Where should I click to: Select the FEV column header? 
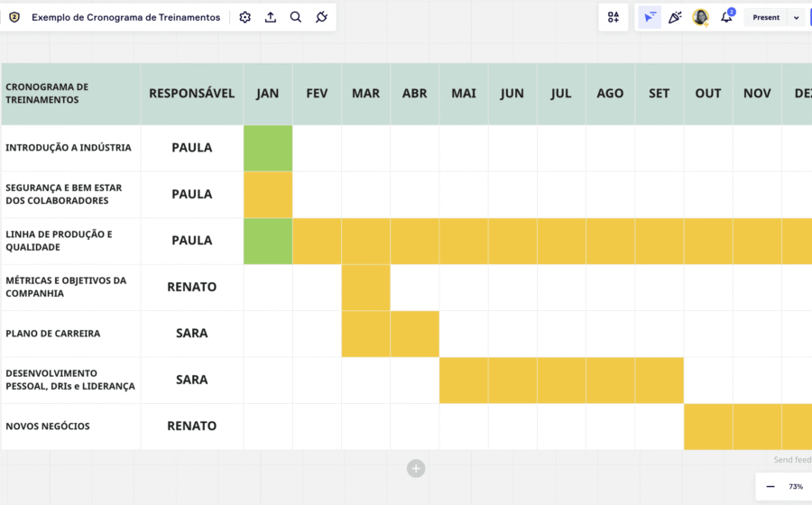[x=317, y=94]
